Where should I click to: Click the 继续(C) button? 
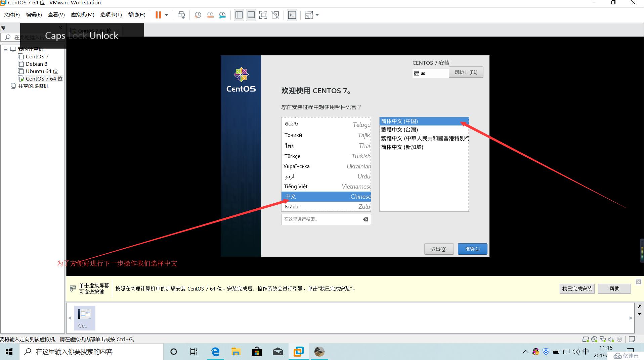[x=472, y=249]
